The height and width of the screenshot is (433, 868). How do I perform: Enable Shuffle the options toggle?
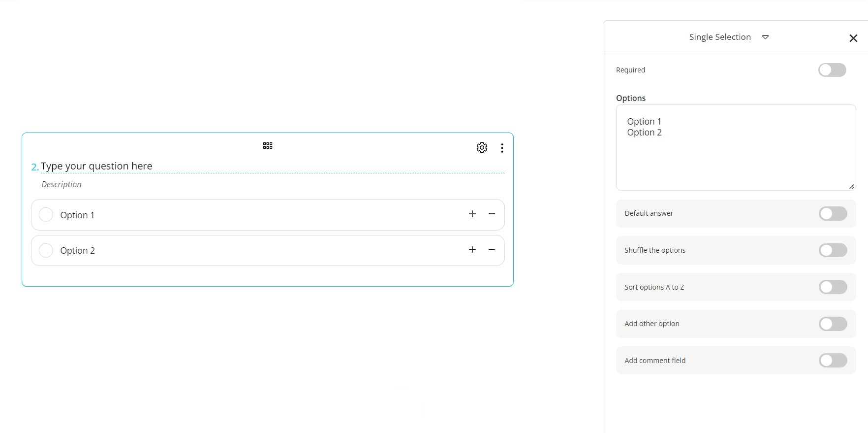click(x=833, y=250)
